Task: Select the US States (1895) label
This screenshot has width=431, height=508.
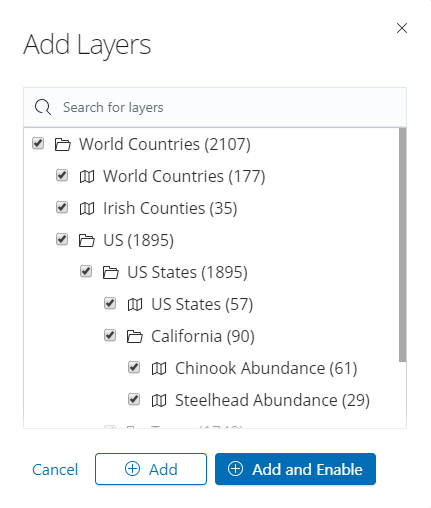Action: [187, 272]
